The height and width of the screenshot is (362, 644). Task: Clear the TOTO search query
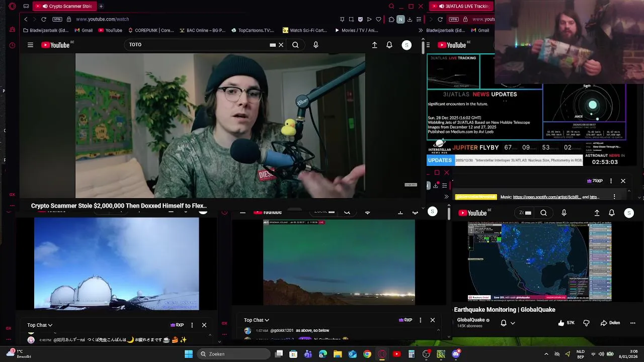tap(281, 45)
